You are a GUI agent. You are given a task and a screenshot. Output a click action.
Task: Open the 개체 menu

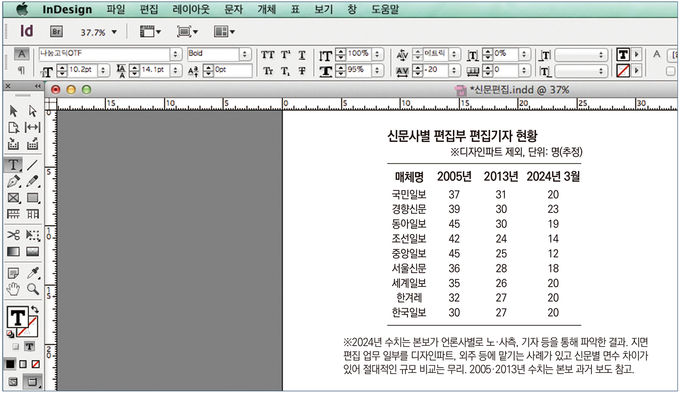[267, 9]
